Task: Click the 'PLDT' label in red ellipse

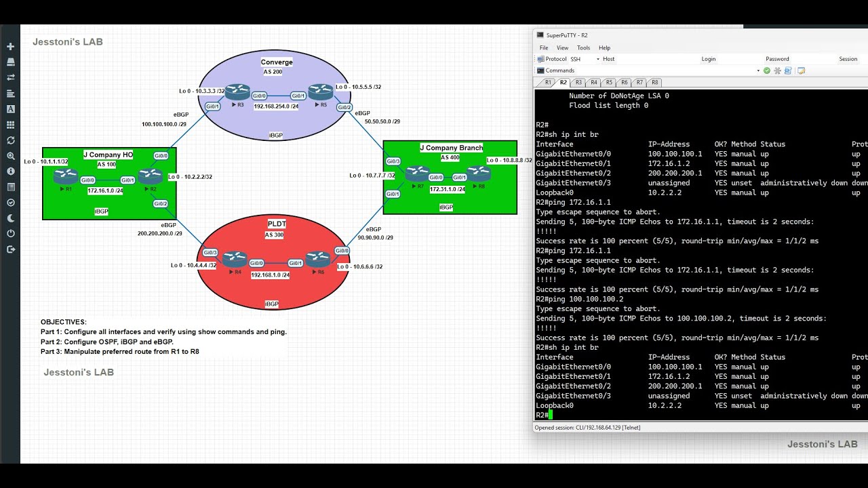Action: click(x=277, y=224)
